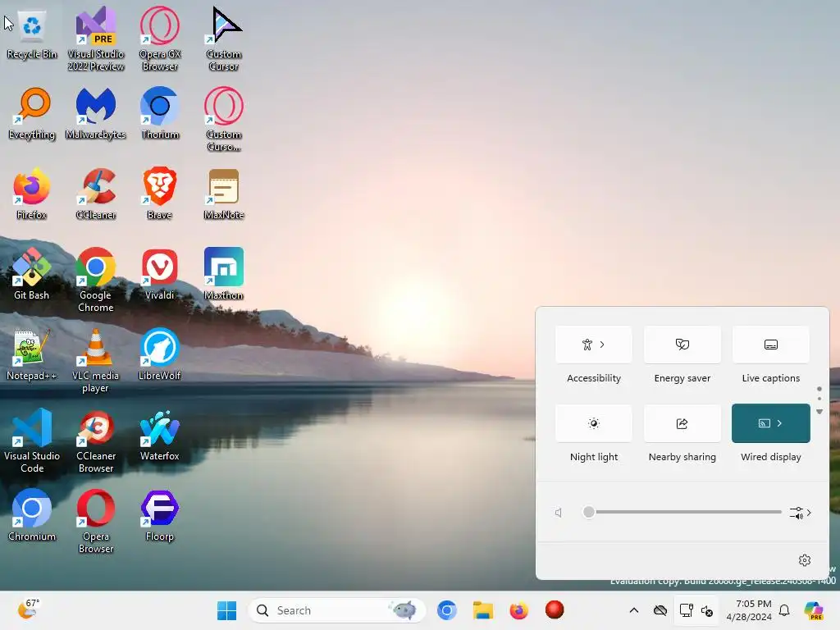Open MaxNote desktop shortcut
The height and width of the screenshot is (630, 840).
(x=224, y=194)
